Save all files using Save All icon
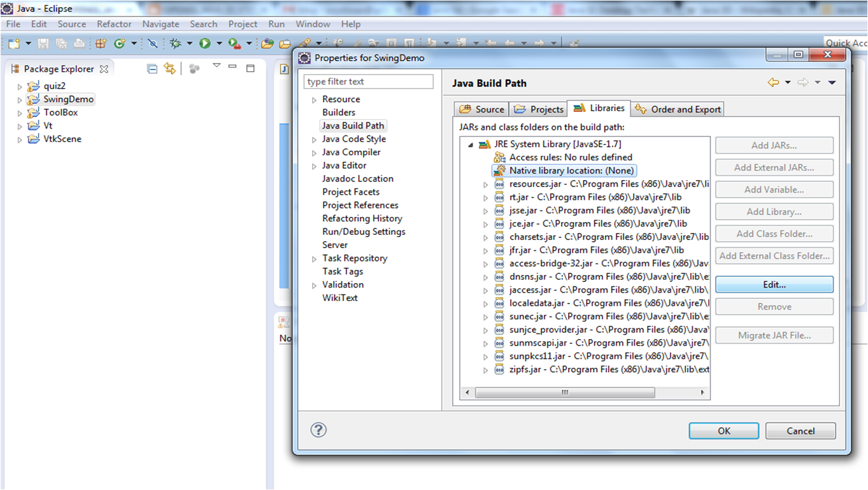The width and height of the screenshot is (868, 490). pos(60,43)
